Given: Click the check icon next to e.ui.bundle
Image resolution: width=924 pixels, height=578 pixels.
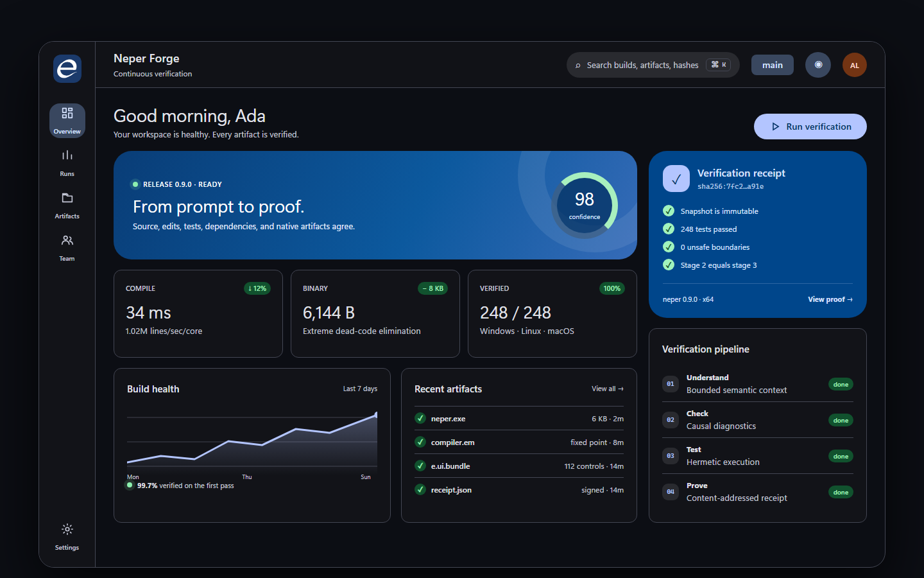Looking at the screenshot, I should 420,466.
